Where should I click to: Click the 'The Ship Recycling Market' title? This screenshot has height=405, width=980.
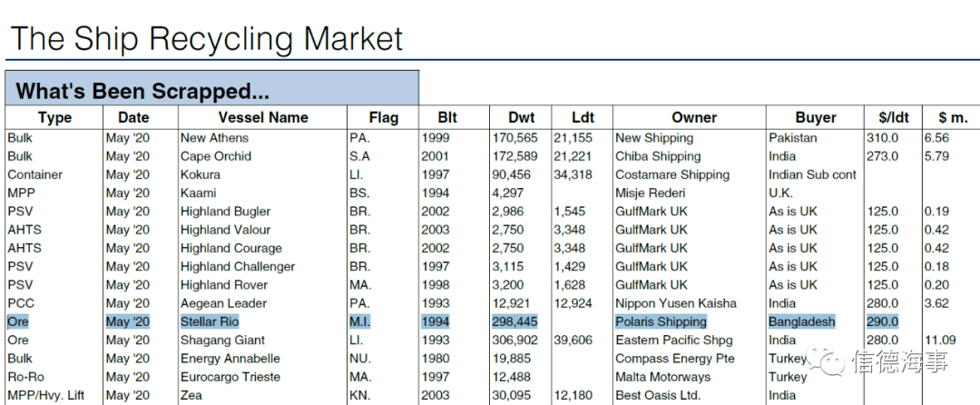pos(207,39)
